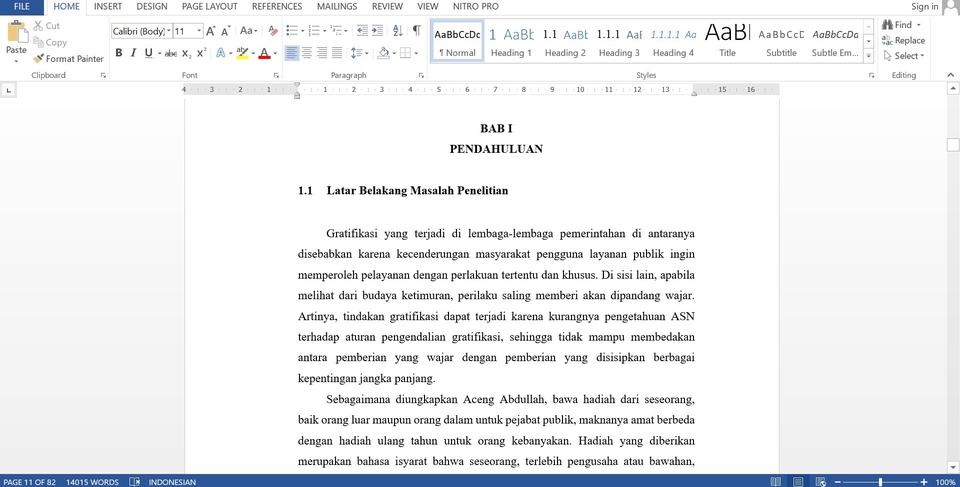Click Replace button
This screenshot has height=487, width=960.
[903, 40]
